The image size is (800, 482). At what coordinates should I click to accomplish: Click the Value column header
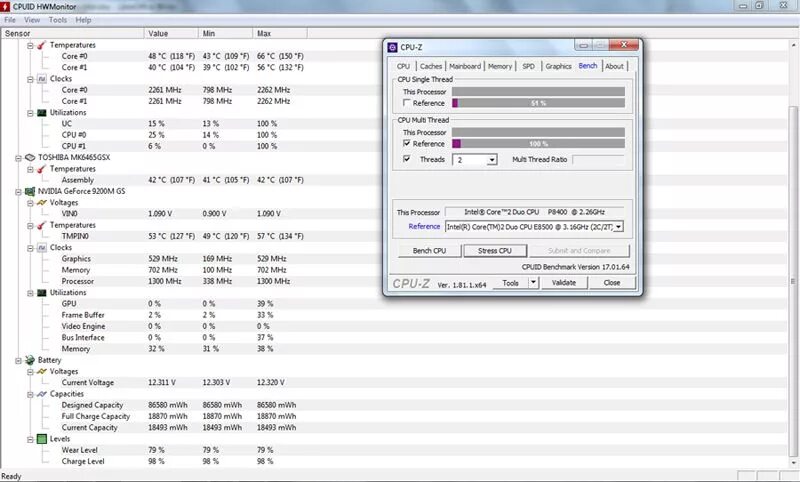[171, 33]
